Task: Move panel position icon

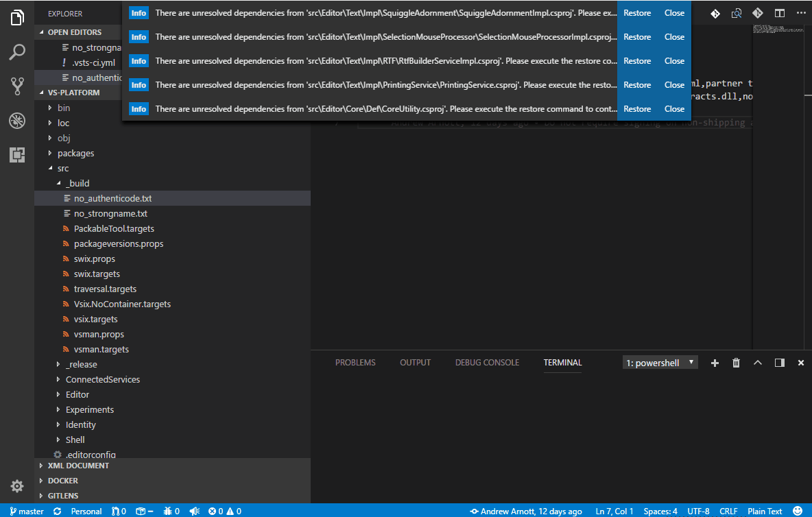Action: coord(779,363)
